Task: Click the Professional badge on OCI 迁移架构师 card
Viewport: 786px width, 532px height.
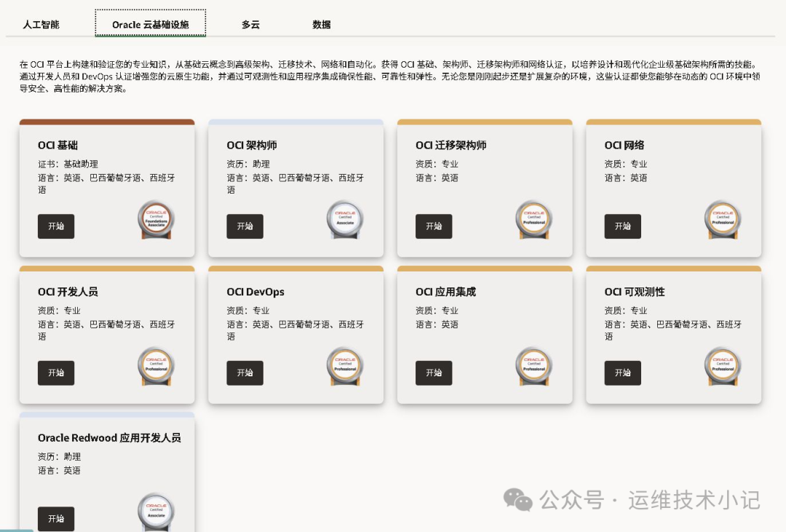Action: point(534,220)
